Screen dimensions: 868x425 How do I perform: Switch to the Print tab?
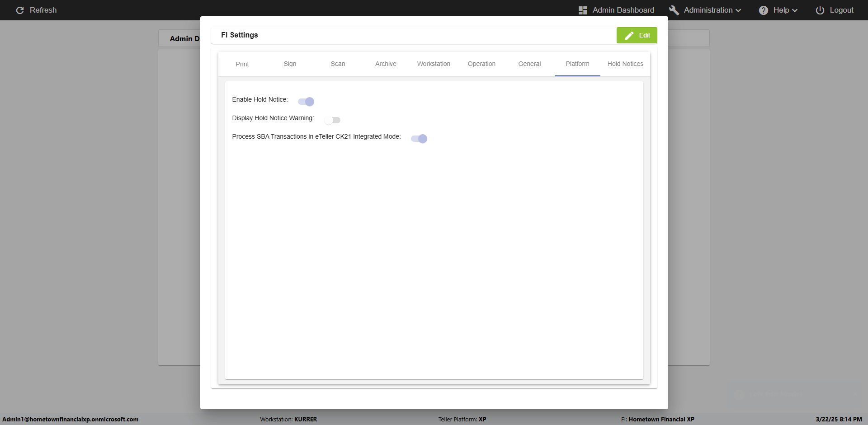pos(242,64)
